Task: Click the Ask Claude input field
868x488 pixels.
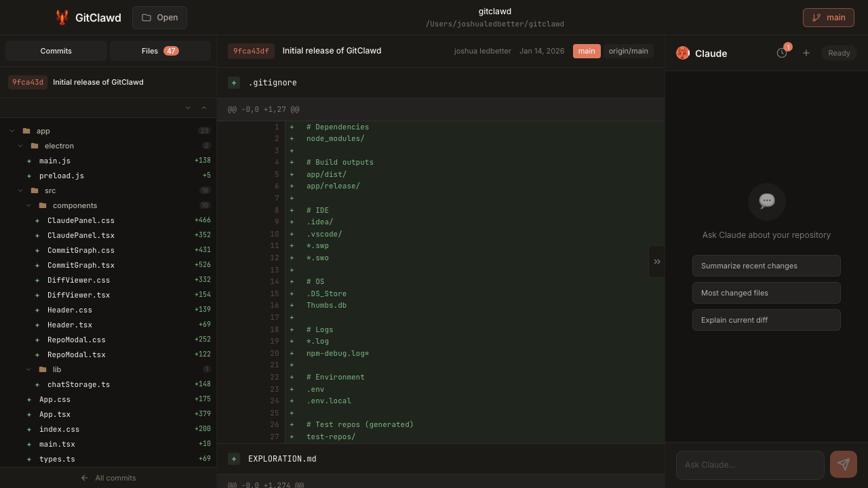Action: (749, 465)
